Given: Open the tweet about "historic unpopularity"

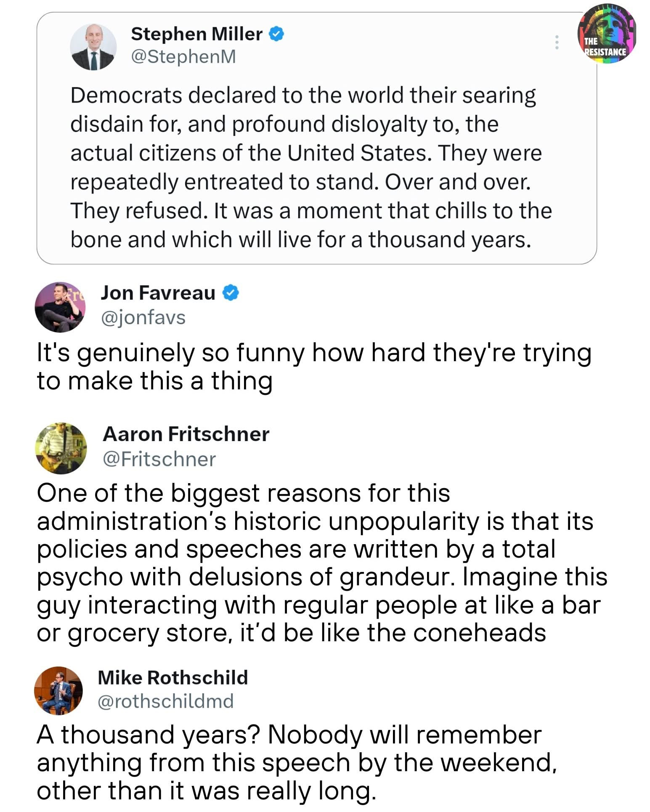Looking at the screenshot, I should [322, 563].
